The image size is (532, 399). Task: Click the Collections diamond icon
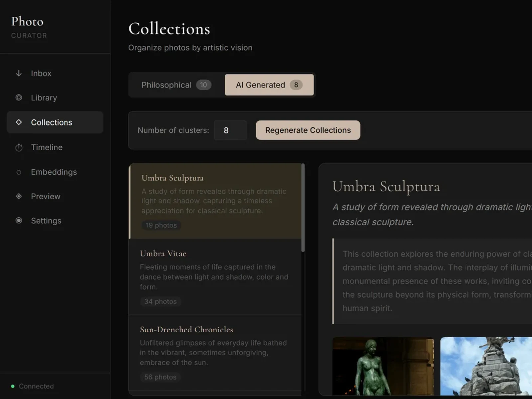coord(19,122)
